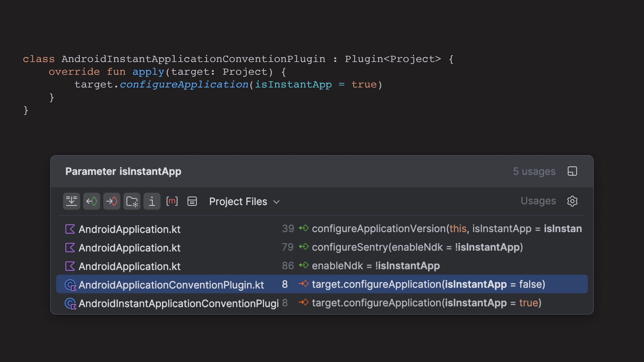Select AndroidInstantApplicationConventionPlugin usage row
The width and height of the screenshot is (644, 362).
pos(178,303)
